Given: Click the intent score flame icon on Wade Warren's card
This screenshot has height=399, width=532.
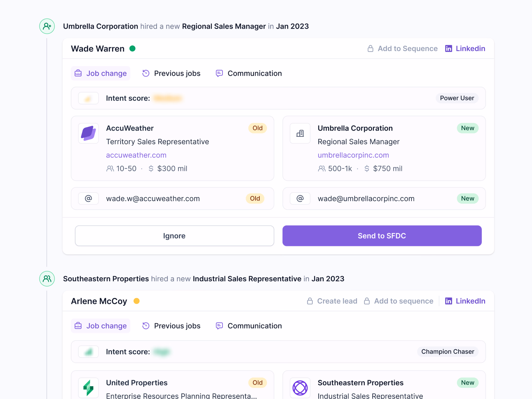Looking at the screenshot, I should point(88,98).
